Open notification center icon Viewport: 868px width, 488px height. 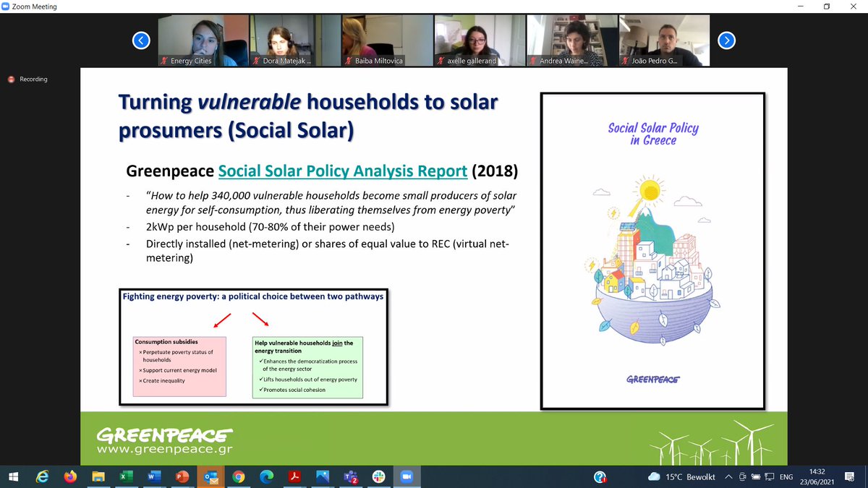[849, 477]
